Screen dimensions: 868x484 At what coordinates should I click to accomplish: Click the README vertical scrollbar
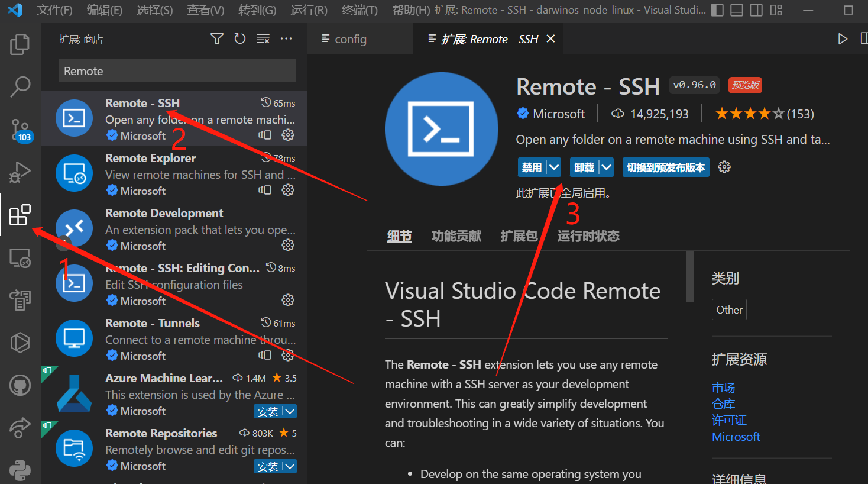[689, 277]
